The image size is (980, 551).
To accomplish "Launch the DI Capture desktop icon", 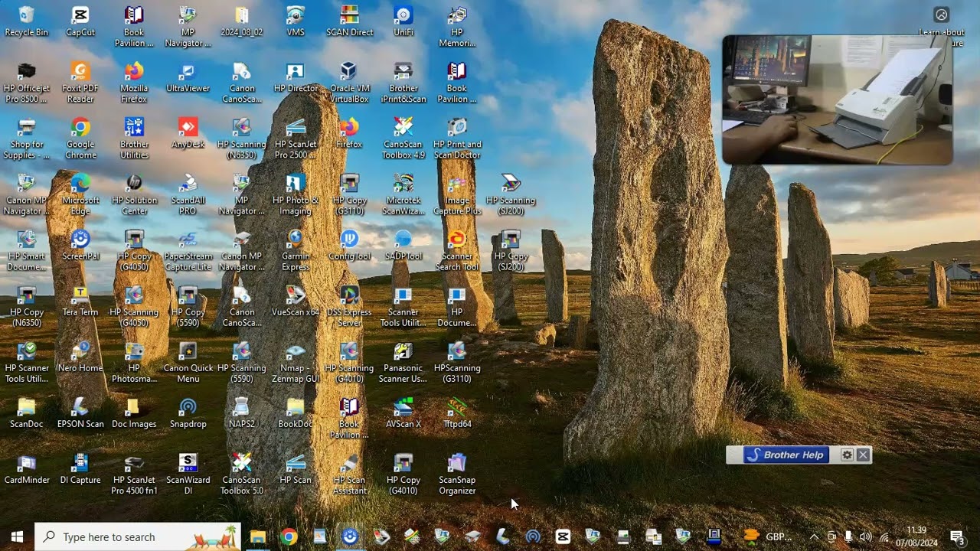I will click(x=80, y=468).
